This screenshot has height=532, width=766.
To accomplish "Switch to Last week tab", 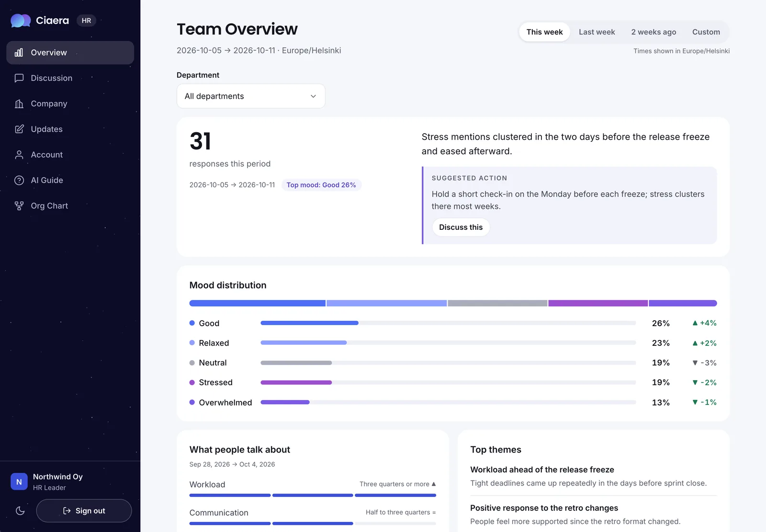I will click(x=597, y=32).
